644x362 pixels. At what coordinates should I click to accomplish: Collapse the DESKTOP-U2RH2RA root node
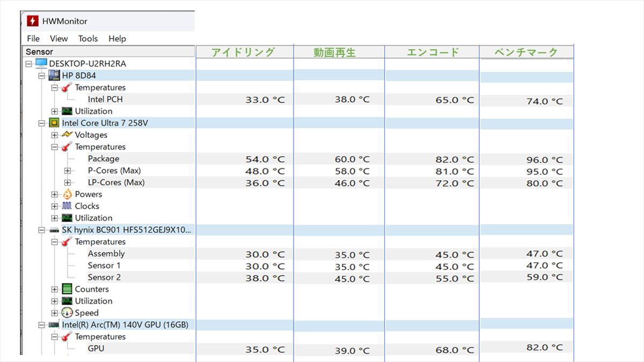[x=28, y=64]
